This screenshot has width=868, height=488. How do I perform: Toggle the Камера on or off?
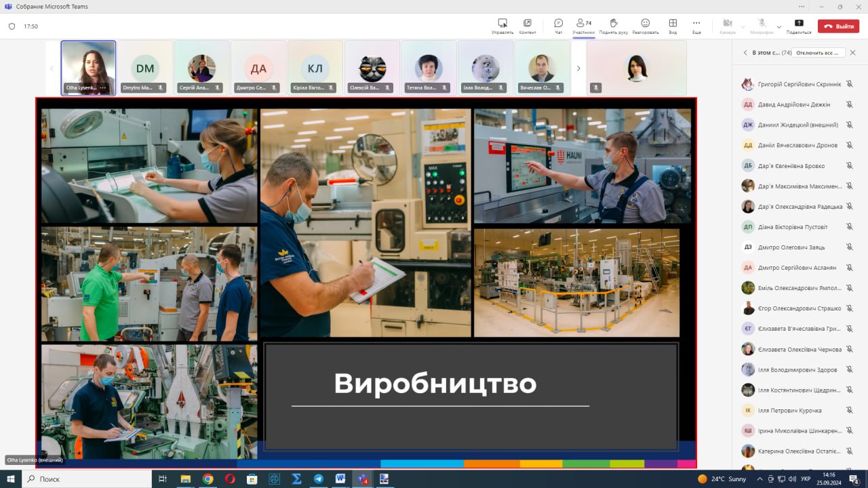click(x=727, y=26)
